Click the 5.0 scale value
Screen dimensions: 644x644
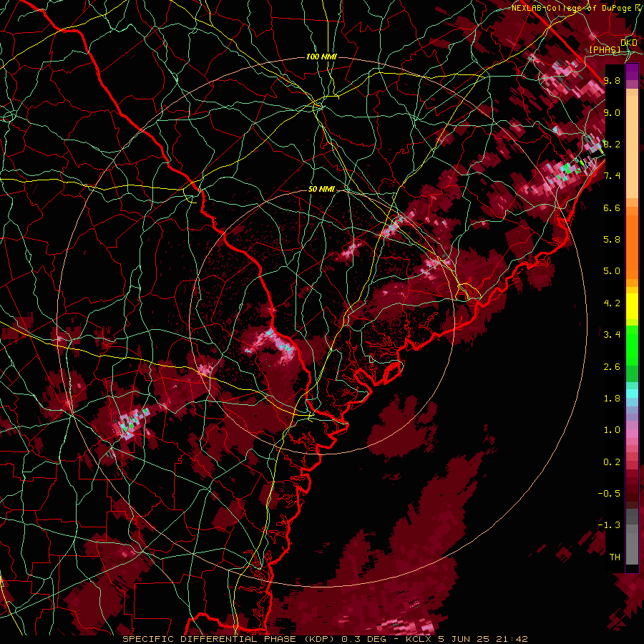612,271
